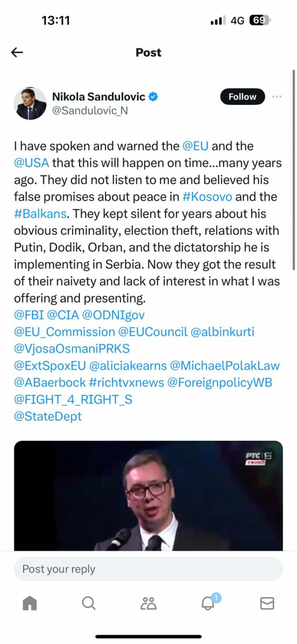
Task: Open the Home tab icon
Action: 30,603
